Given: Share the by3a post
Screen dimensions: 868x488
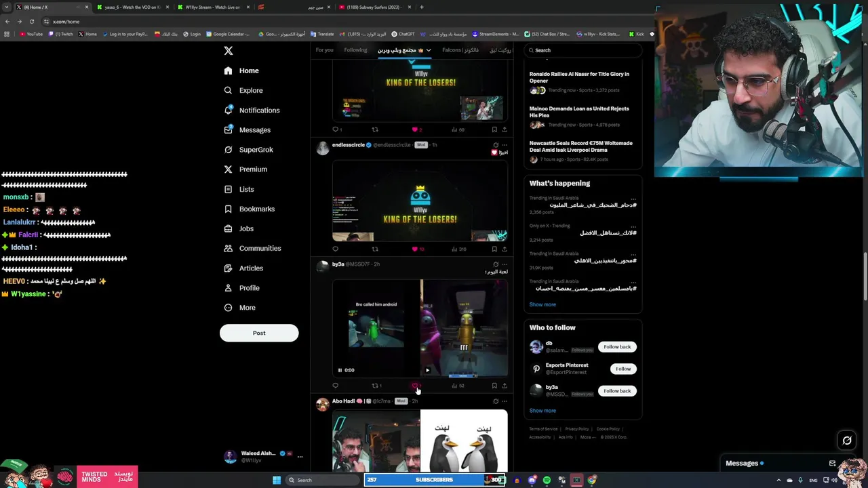Looking at the screenshot, I should pyautogui.click(x=505, y=386).
